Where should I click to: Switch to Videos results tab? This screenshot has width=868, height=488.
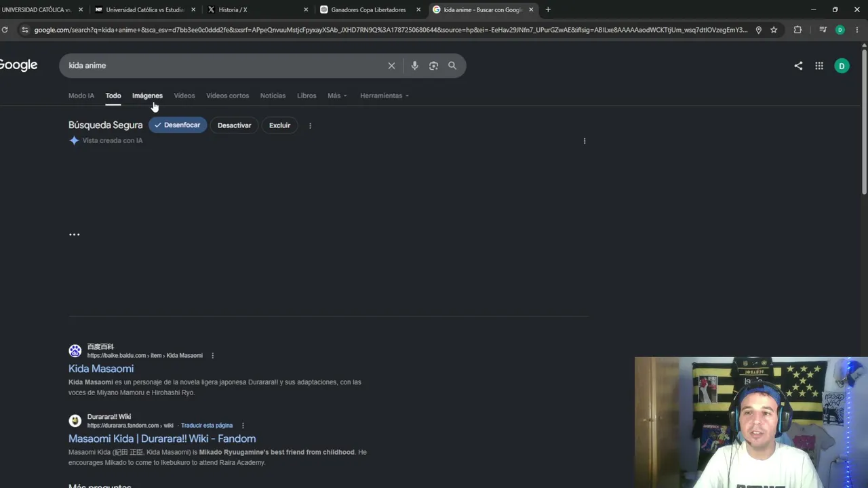[184, 96]
